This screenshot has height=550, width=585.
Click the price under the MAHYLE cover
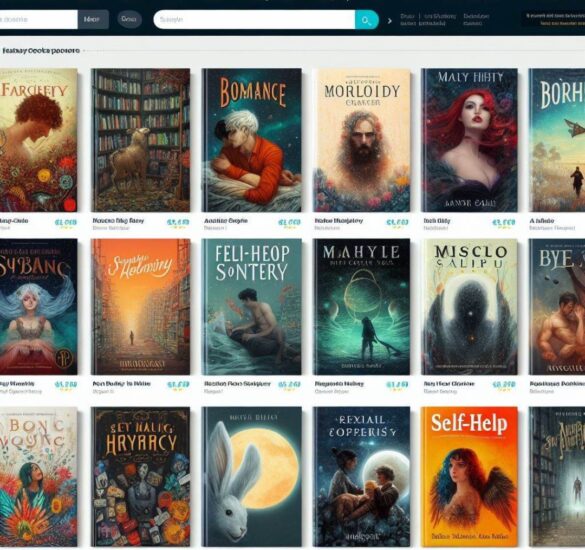(x=397, y=384)
